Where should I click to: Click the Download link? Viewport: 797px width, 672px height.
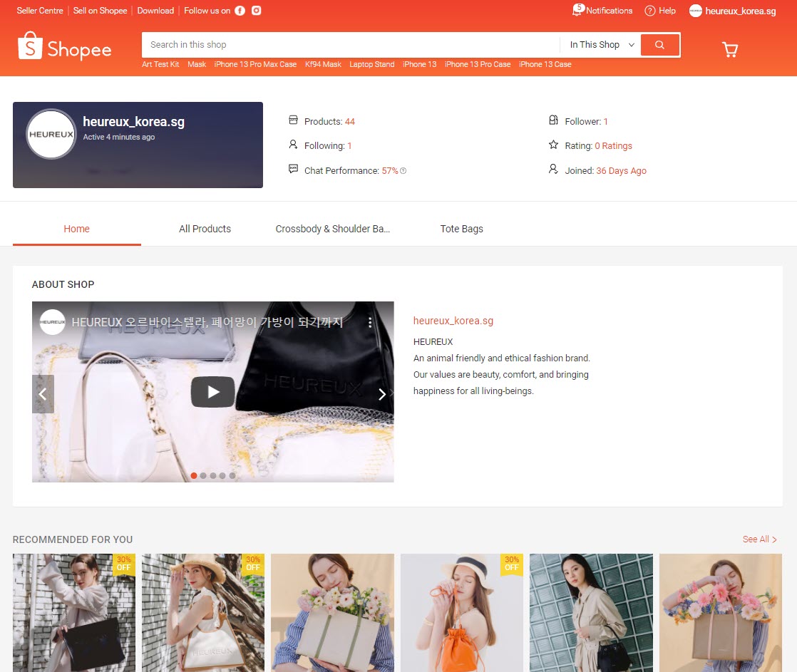tap(155, 11)
